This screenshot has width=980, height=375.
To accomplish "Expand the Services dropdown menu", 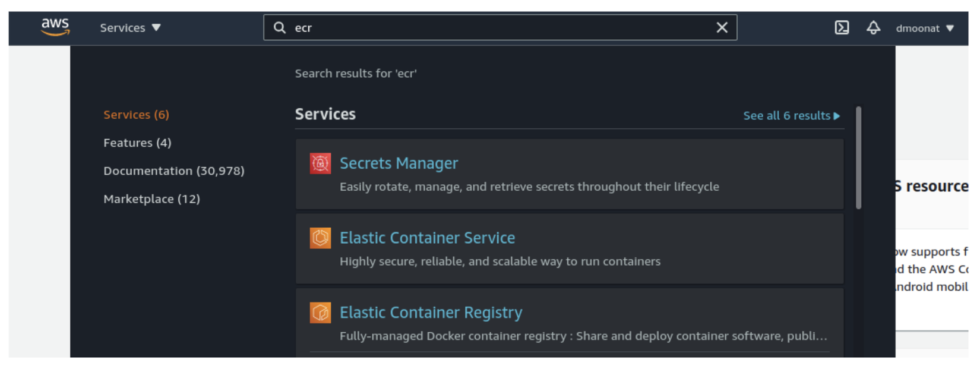I will coord(130,28).
